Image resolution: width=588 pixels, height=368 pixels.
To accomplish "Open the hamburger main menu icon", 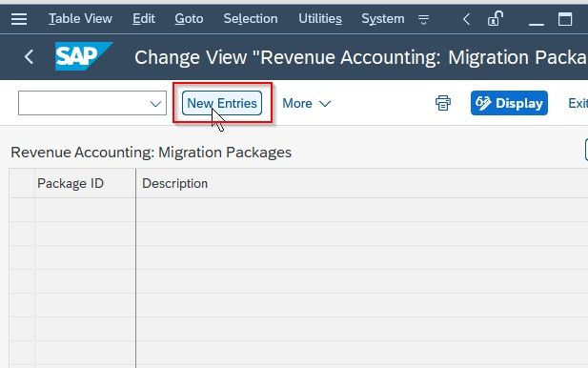I will (19, 19).
